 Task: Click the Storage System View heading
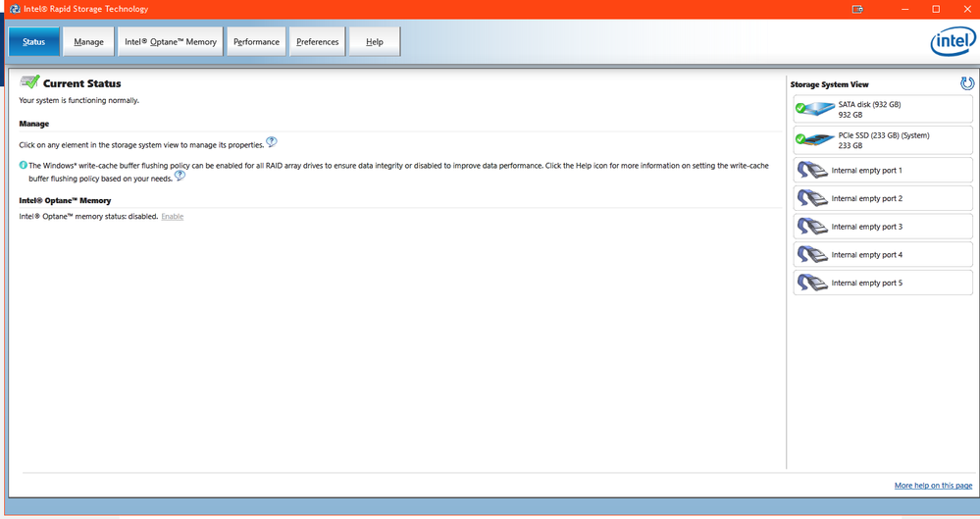(829, 84)
